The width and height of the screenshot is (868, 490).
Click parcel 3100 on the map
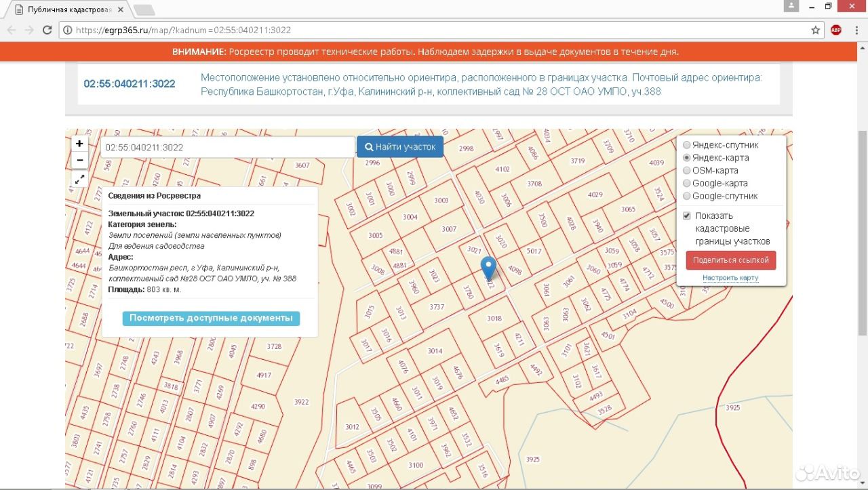point(416,465)
